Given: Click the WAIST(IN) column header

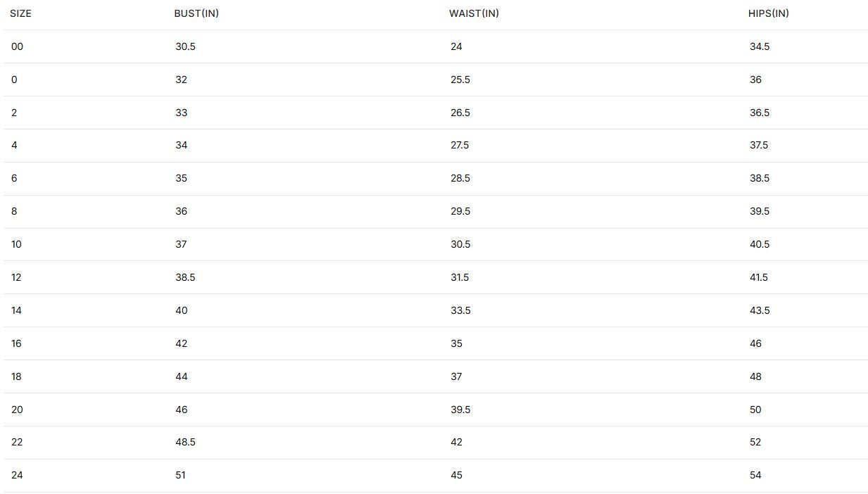Looking at the screenshot, I should tap(474, 13).
